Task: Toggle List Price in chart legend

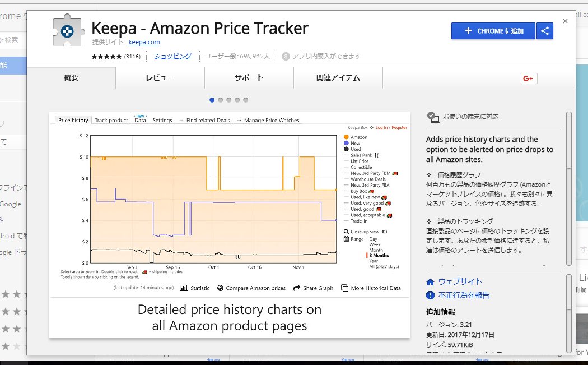Action: pos(356,161)
